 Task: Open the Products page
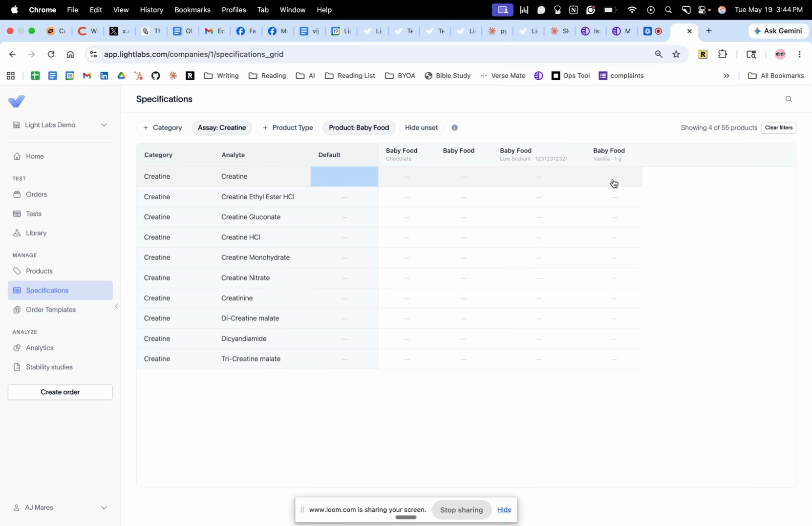point(40,271)
